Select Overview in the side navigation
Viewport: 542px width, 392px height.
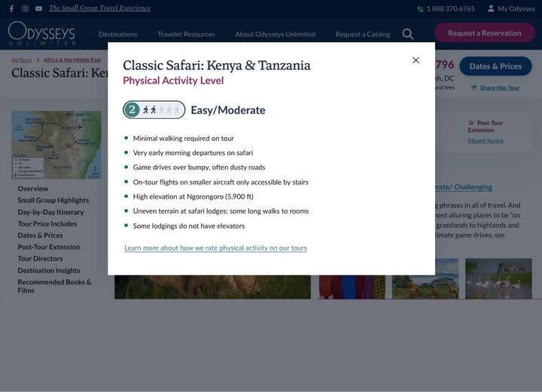(33, 189)
